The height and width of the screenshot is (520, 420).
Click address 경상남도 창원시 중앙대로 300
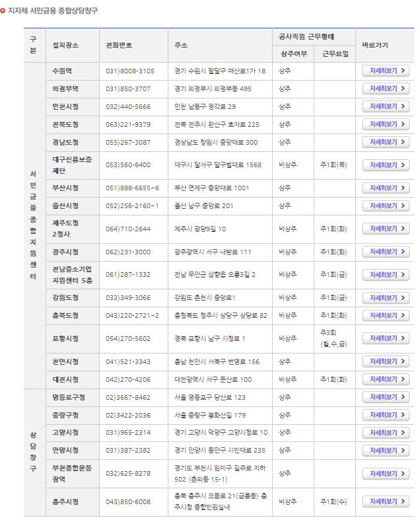pyautogui.click(x=216, y=143)
